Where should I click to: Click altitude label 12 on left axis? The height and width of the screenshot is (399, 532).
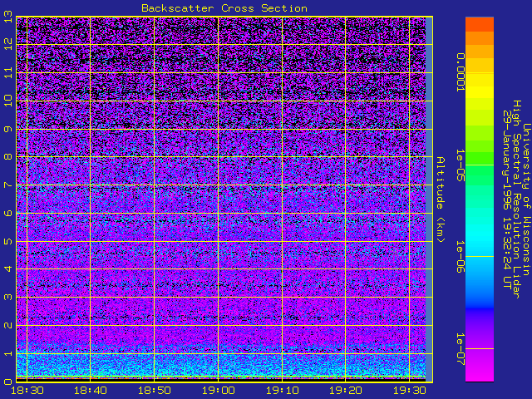[x=8, y=44]
